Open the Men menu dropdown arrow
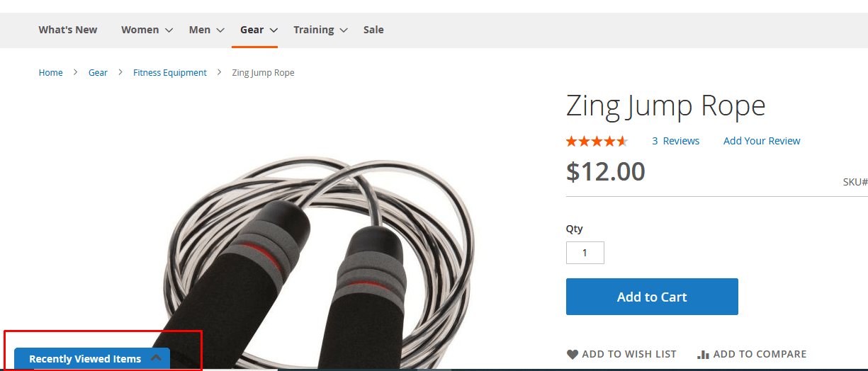The width and height of the screenshot is (868, 371). coord(220,30)
